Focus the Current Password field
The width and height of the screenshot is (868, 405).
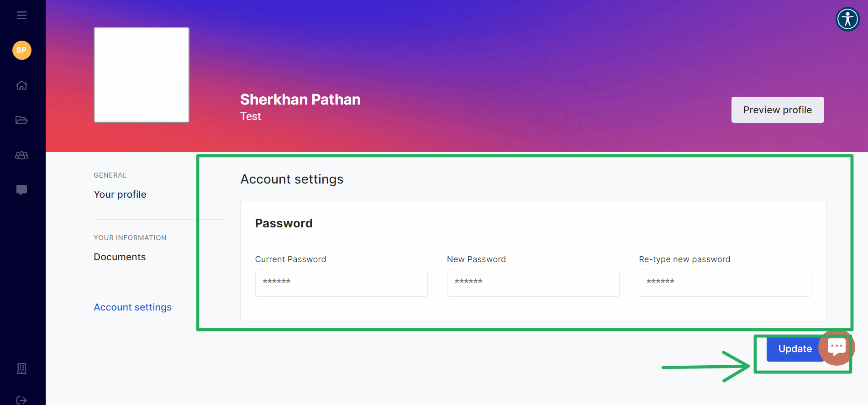click(342, 283)
